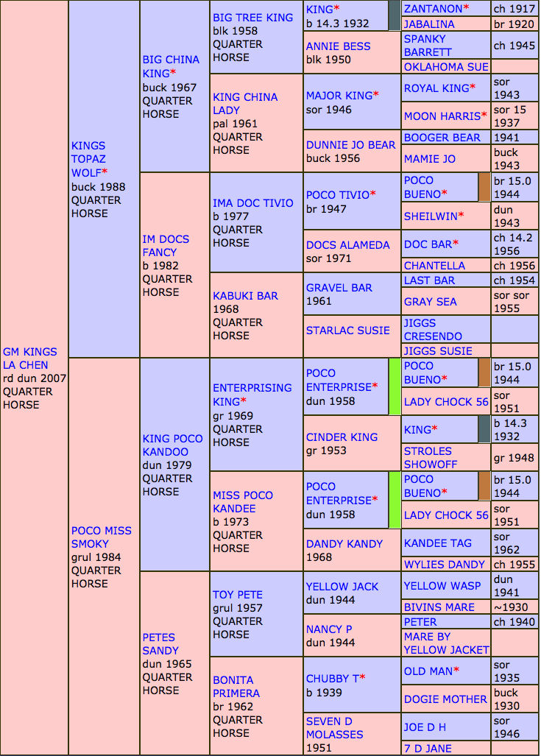541x756 pixels.
Task: Click brown swatch beside Poco Bueno above Sheilwin
Action: pyautogui.click(x=484, y=187)
